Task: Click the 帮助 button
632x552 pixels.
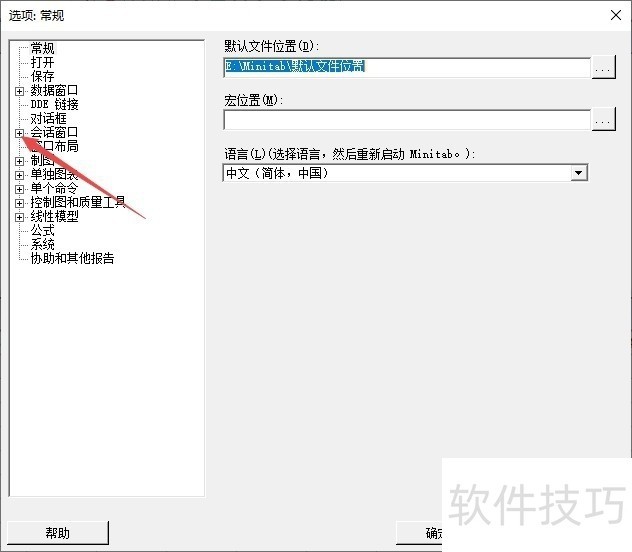Action: (58, 533)
